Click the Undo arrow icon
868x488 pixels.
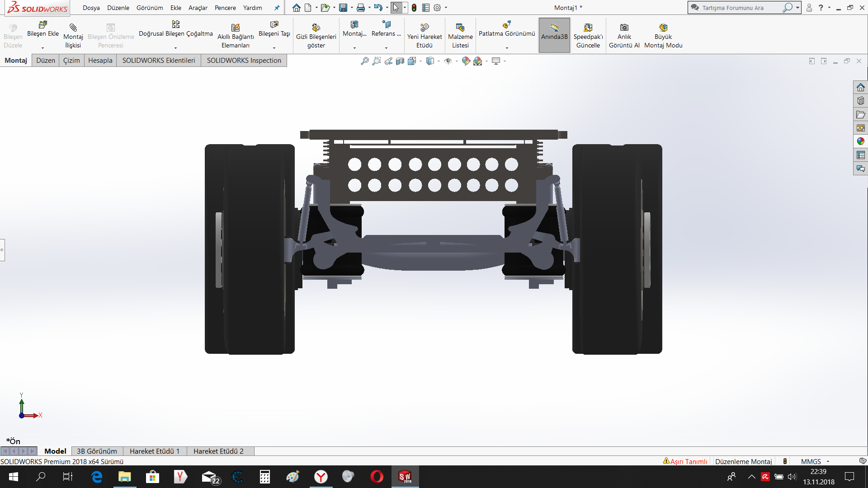click(378, 8)
